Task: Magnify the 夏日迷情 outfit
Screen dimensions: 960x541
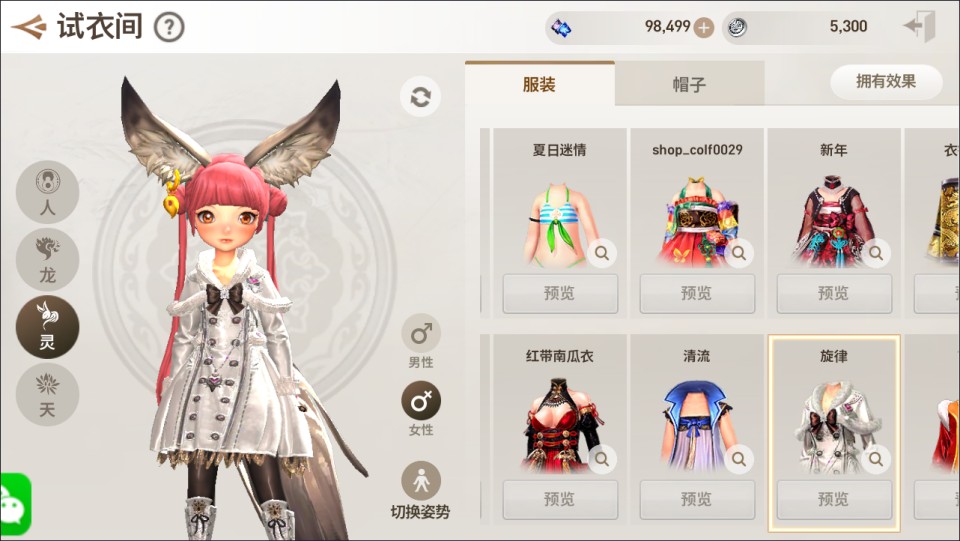Action: [602, 253]
